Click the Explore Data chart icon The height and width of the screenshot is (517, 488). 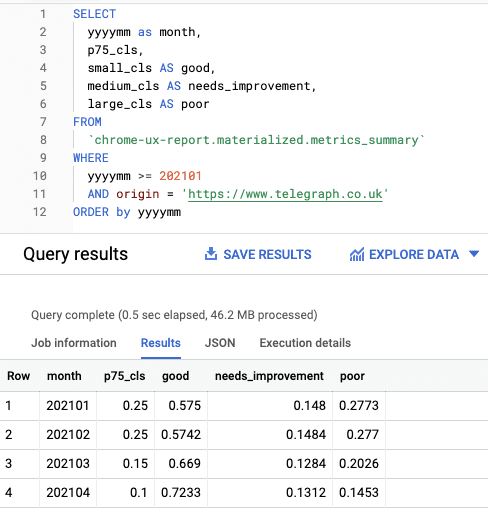point(357,255)
